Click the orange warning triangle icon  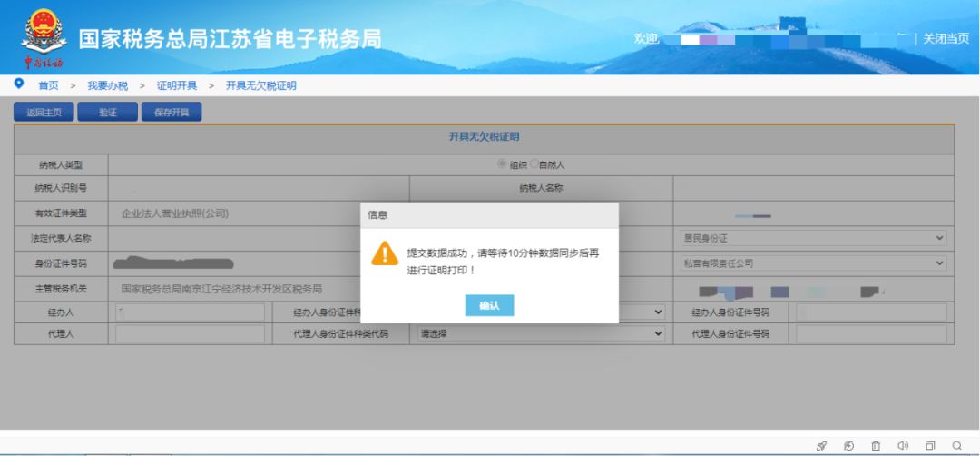[385, 253]
